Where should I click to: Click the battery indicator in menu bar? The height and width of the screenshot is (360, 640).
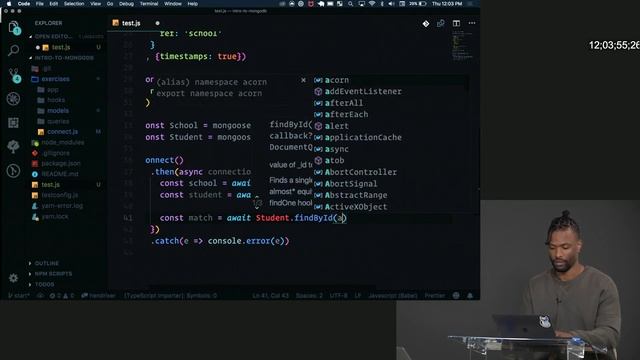click(x=418, y=4)
